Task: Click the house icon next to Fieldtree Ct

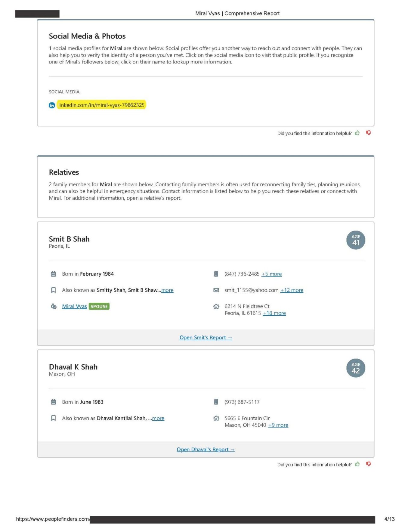Action: click(216, 307)
